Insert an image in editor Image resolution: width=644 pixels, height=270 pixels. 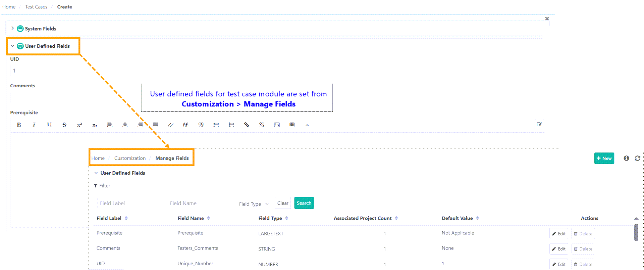(x=277, y=125)
